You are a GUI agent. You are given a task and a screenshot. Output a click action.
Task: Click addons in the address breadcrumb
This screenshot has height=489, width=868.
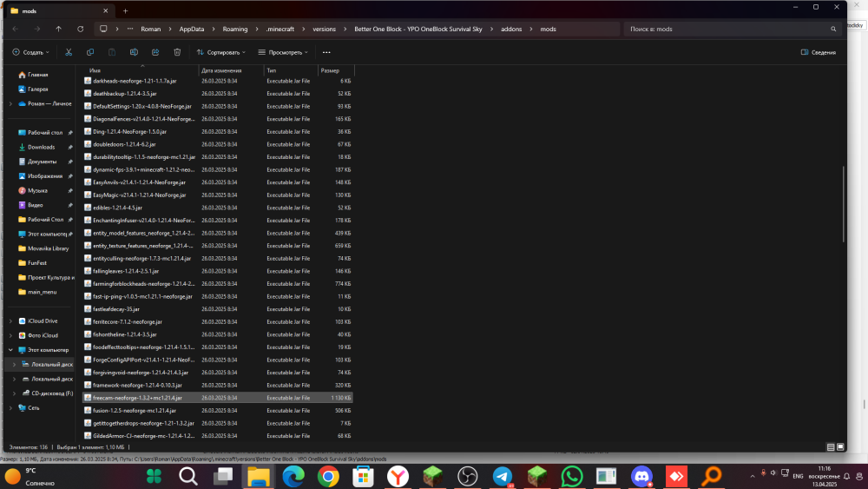[511, 29]
